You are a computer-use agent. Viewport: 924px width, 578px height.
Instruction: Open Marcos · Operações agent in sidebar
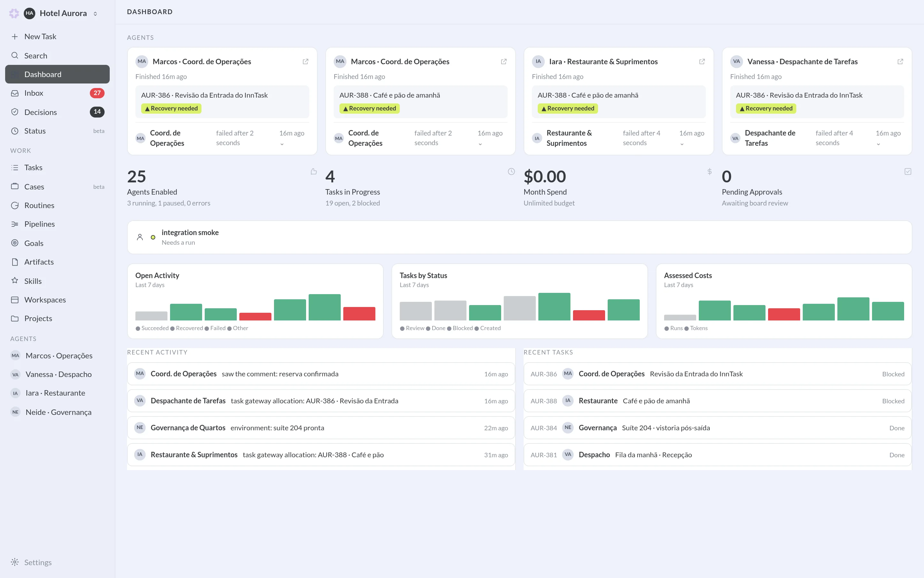[57, 355]
